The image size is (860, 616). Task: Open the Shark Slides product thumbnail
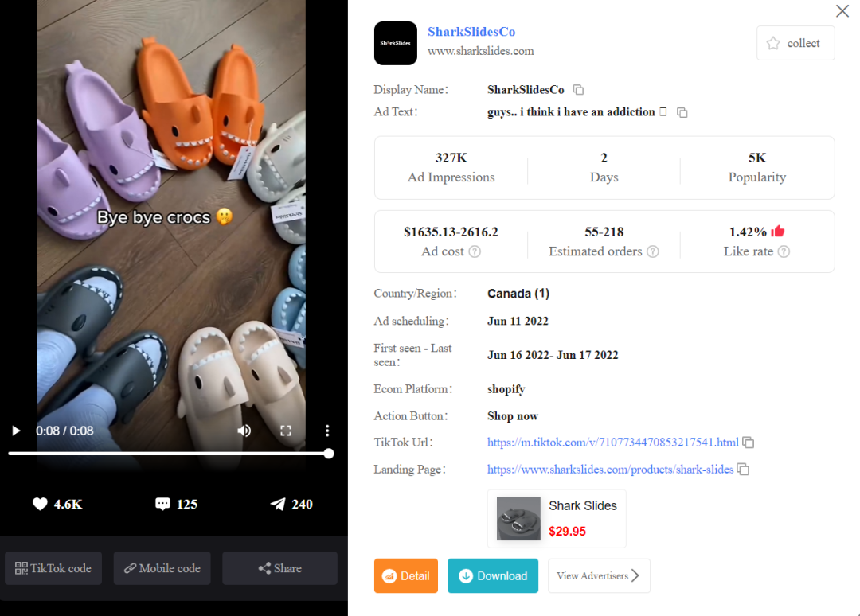click(x=518, y=518)
